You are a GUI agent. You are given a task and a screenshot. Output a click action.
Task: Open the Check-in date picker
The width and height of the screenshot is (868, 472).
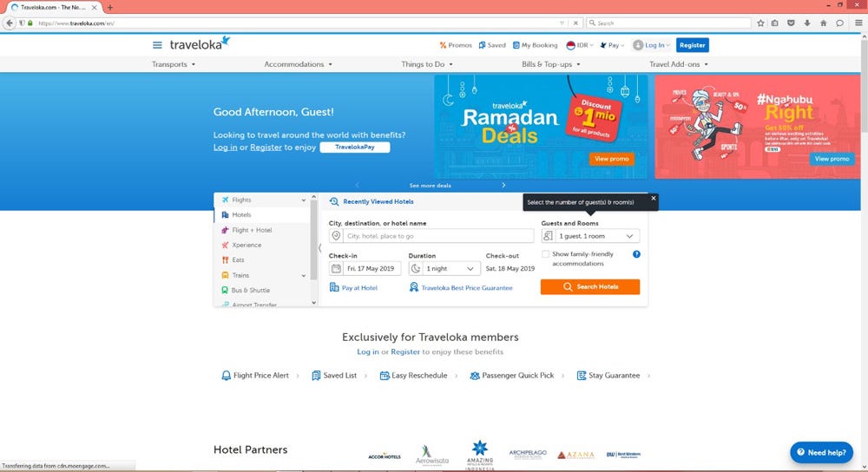365,268
